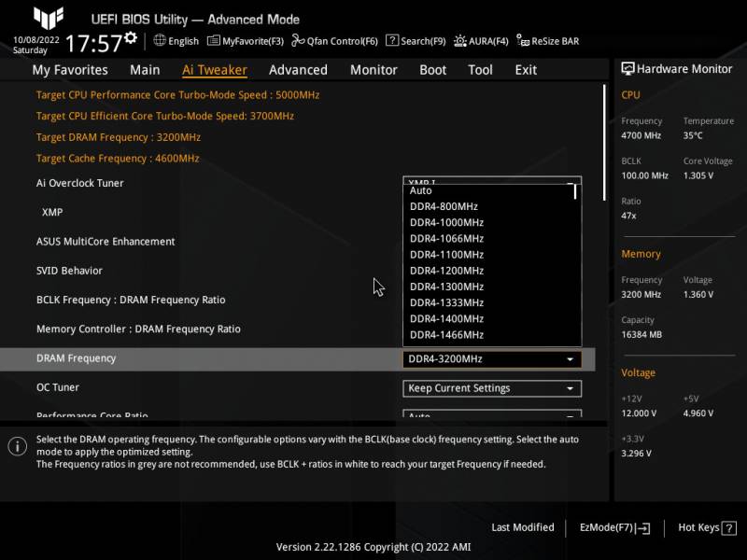
Task: Click the OC Tuner label
Action: (58, 387)
